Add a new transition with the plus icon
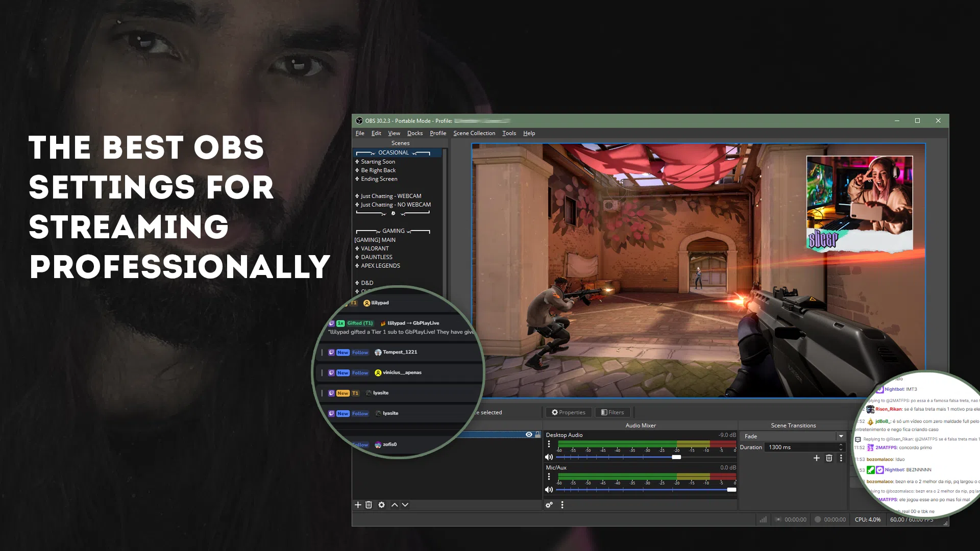 [817, 458]
